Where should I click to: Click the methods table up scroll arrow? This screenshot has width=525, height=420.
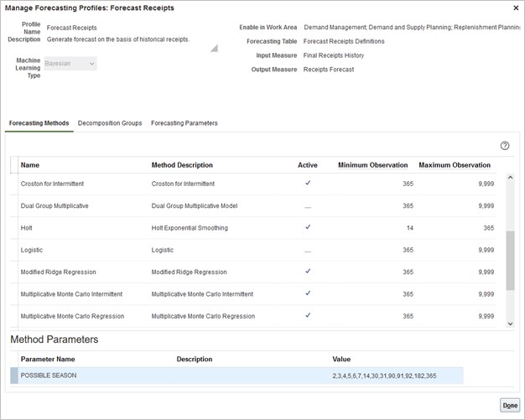(510, 178)
